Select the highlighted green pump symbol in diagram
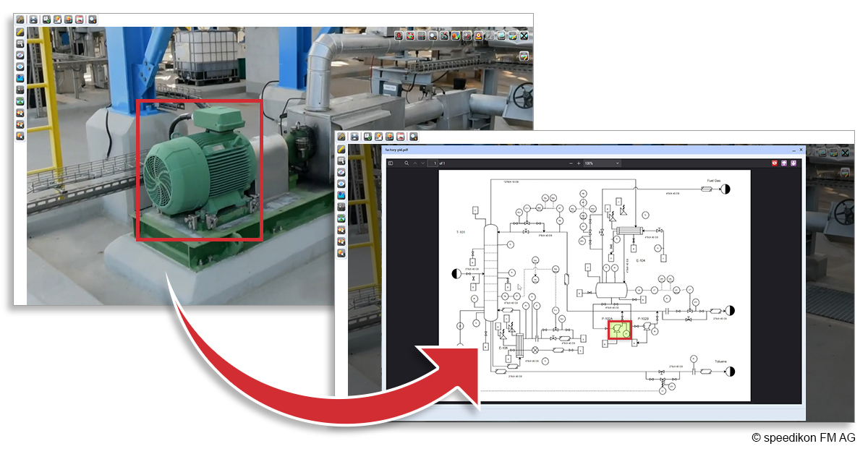The height and width of the screenshot is (454, 868). [619, 330]
